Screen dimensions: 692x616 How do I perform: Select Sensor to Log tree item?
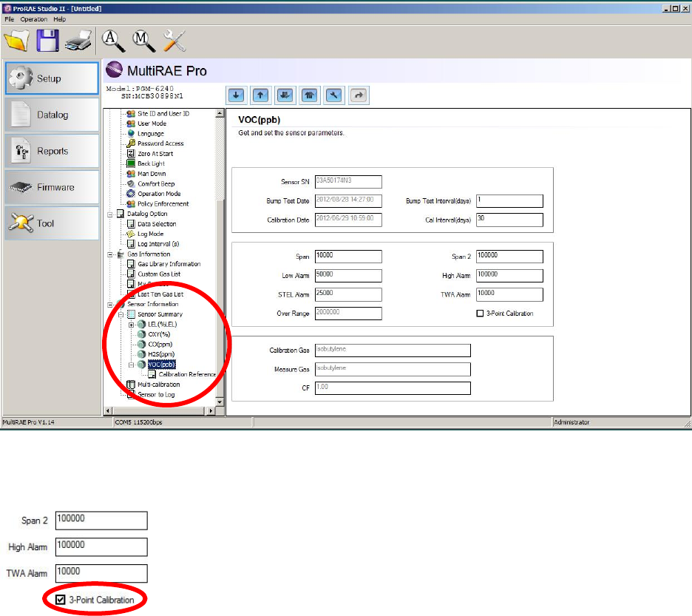point(156,395)
